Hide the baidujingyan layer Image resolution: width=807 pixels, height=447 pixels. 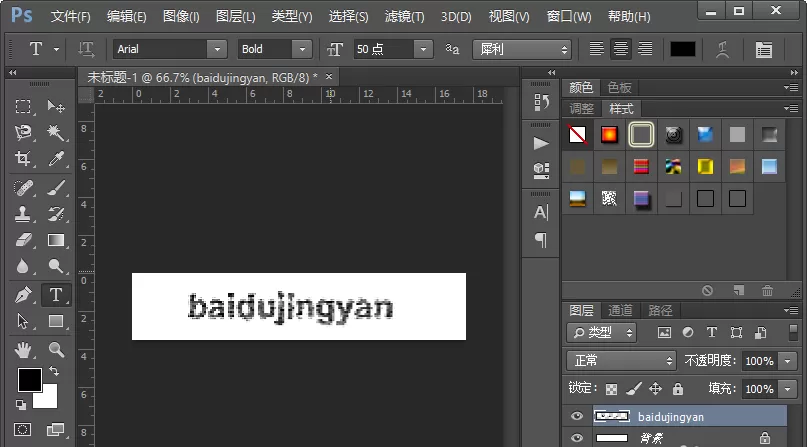click(577, 416)
